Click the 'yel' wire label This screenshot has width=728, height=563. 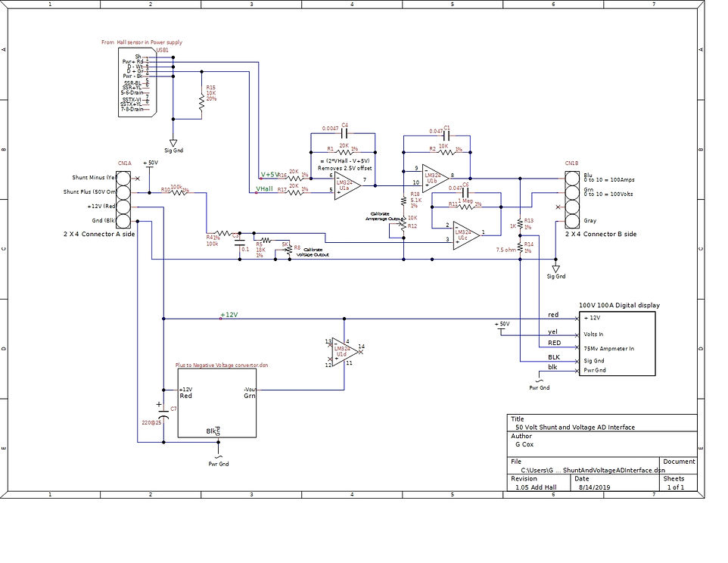coord(552,331)
